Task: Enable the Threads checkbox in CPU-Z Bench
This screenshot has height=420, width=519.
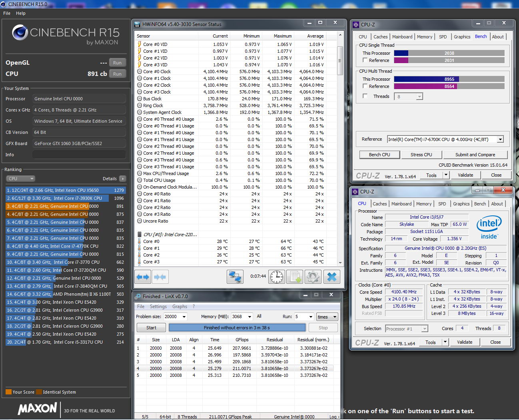Action: [x=365, y=96]
